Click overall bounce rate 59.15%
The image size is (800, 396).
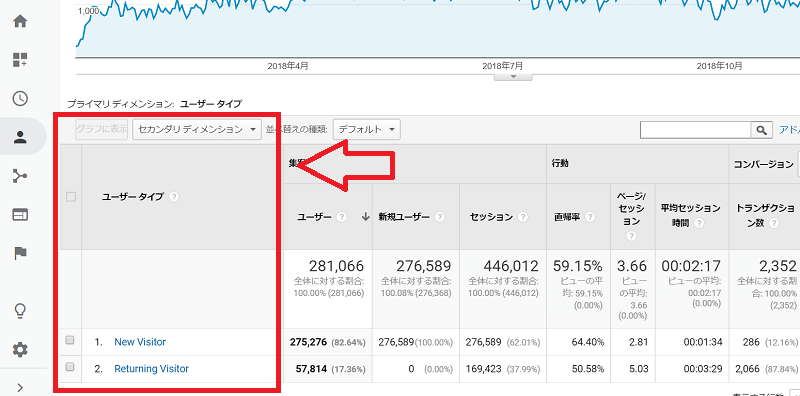click(x=578, y=266)
